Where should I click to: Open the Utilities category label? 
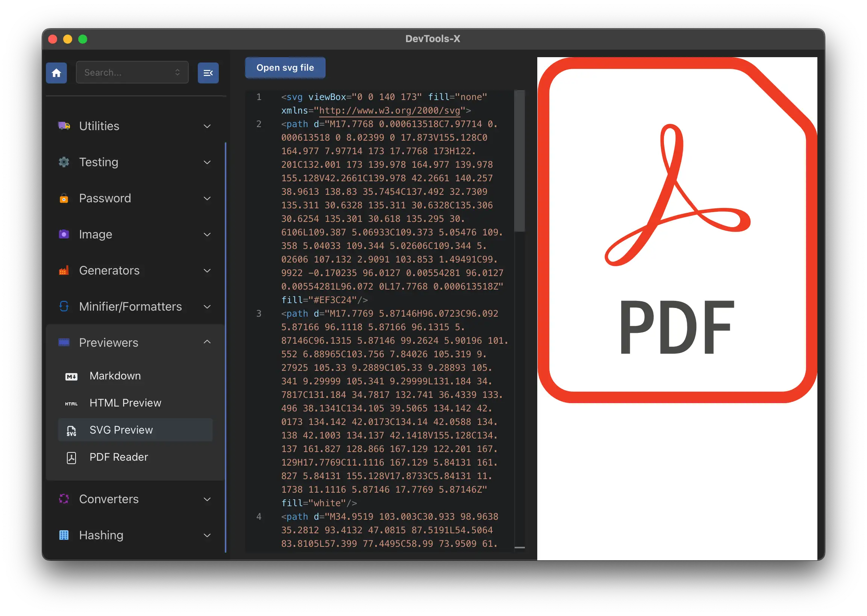pyautogui.click(x=99, y=126)
